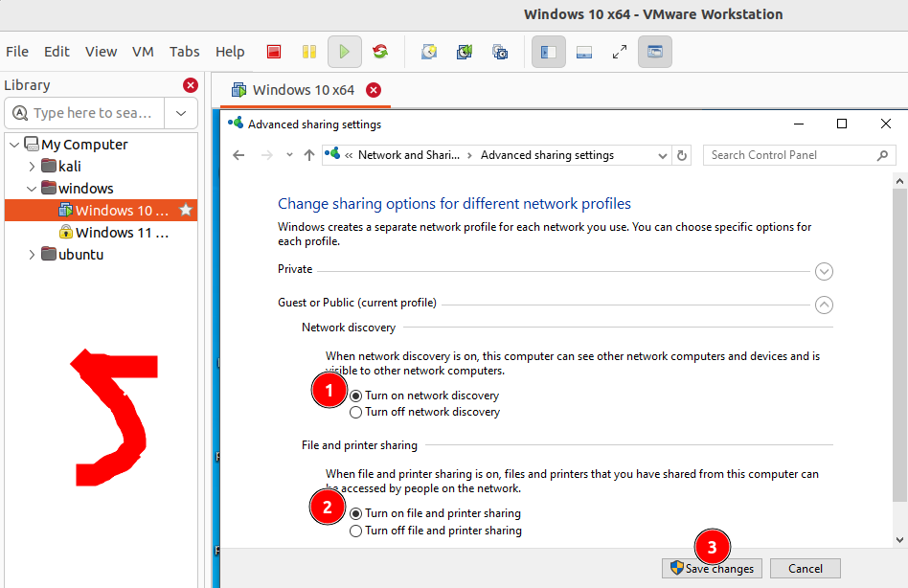This screenshot has height=588, width=908.
Task: Refresh the Advanced sharing settings address bar
Action: [x=682, y=155]
